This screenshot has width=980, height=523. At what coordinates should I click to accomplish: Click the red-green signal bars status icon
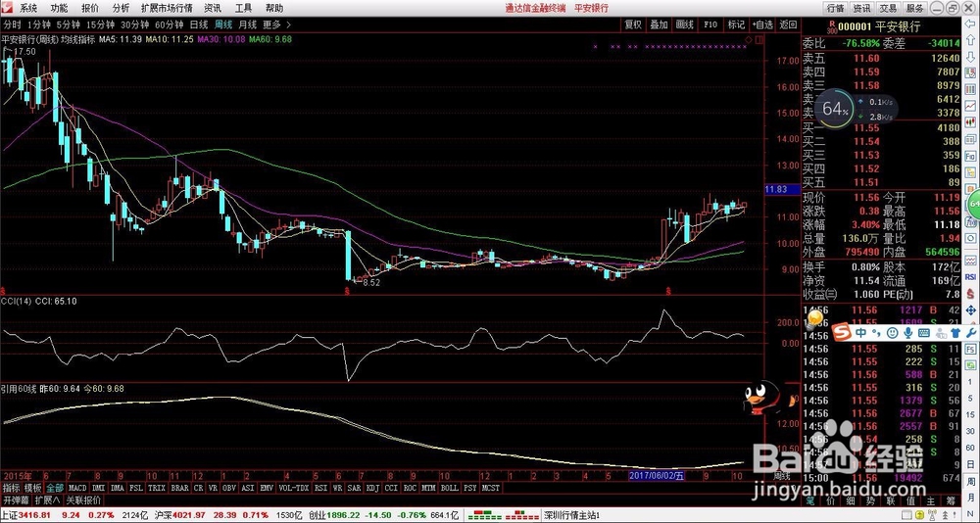tap(503, 515)
